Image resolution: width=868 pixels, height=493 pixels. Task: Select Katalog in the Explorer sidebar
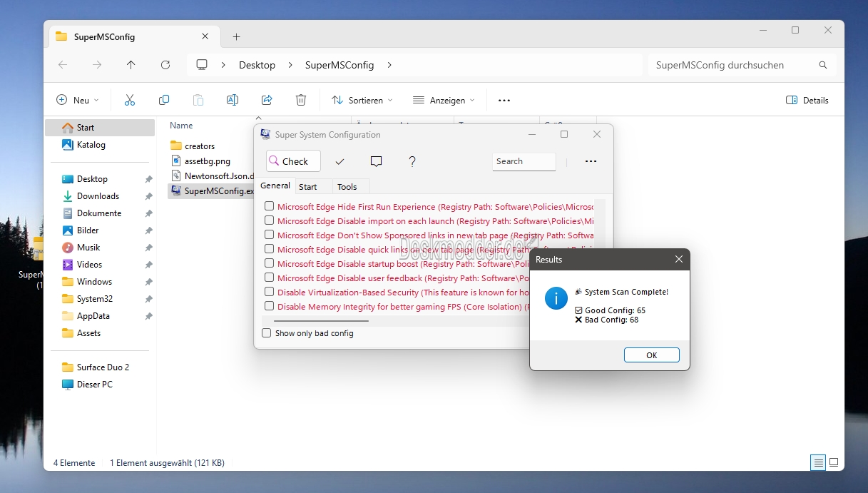(x=100, y=145)
